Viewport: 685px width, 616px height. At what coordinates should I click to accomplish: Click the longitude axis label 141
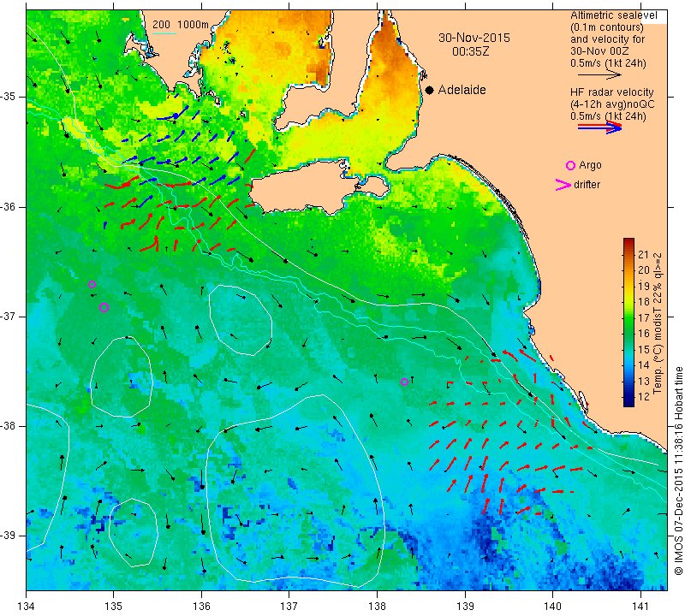tap(640, 607)
